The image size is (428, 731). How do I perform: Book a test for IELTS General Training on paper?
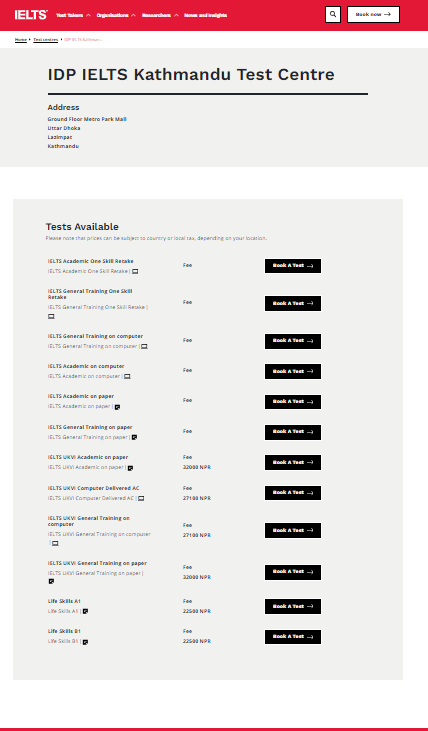293,432
